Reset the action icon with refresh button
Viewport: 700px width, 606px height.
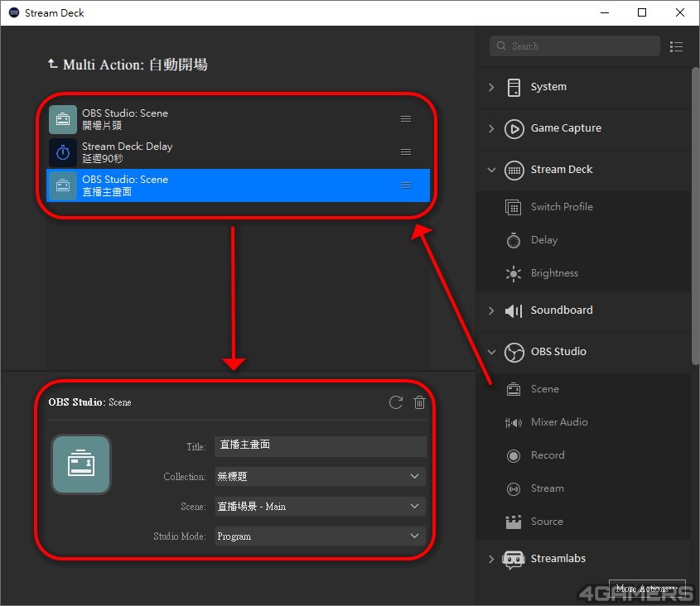point(395,402)
